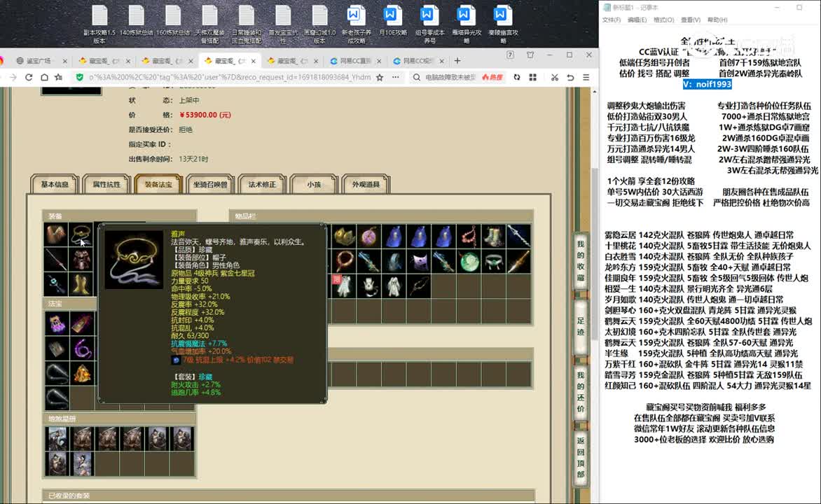Reload the page with browser refresh icon
Image resolution: width=821 pixels, height=504 pixels.
point(29,77)
